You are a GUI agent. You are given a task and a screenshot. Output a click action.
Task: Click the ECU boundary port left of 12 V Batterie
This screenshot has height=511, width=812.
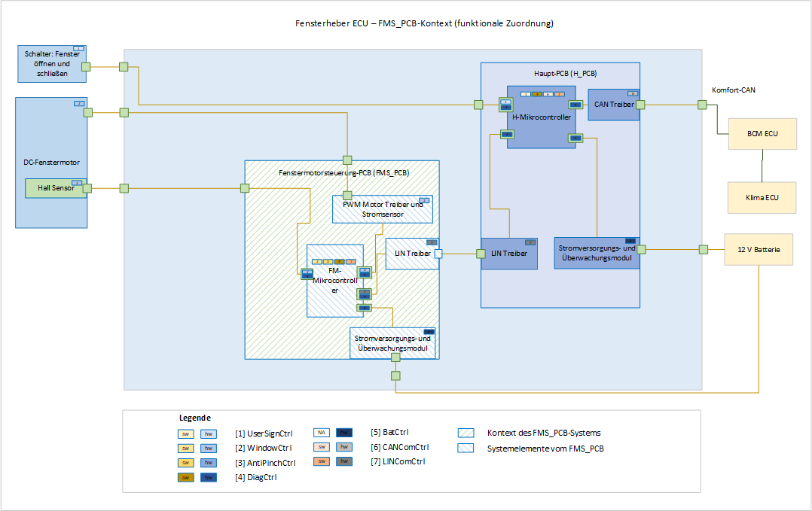[704, 250]
